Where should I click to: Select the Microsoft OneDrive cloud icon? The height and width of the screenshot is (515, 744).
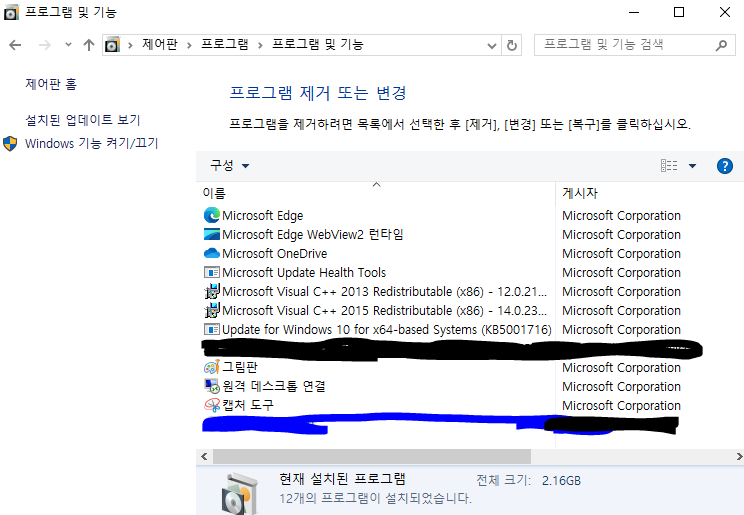(212, 253)
